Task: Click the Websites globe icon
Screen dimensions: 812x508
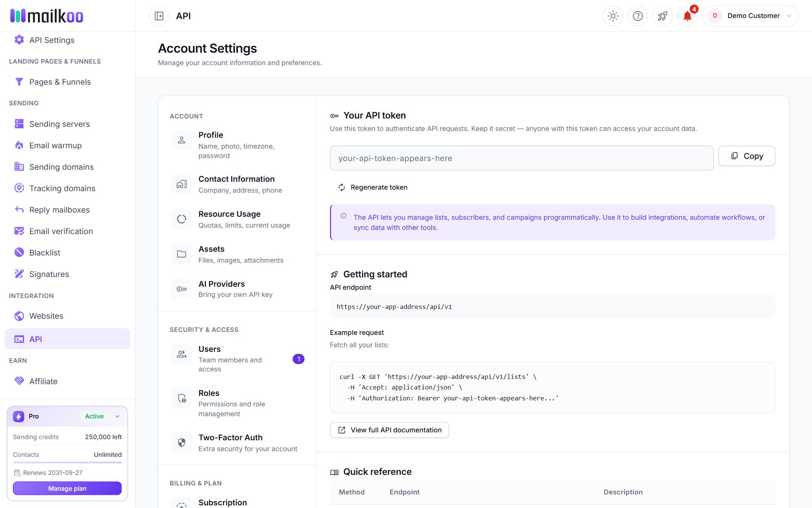Action: coord(19,316)
